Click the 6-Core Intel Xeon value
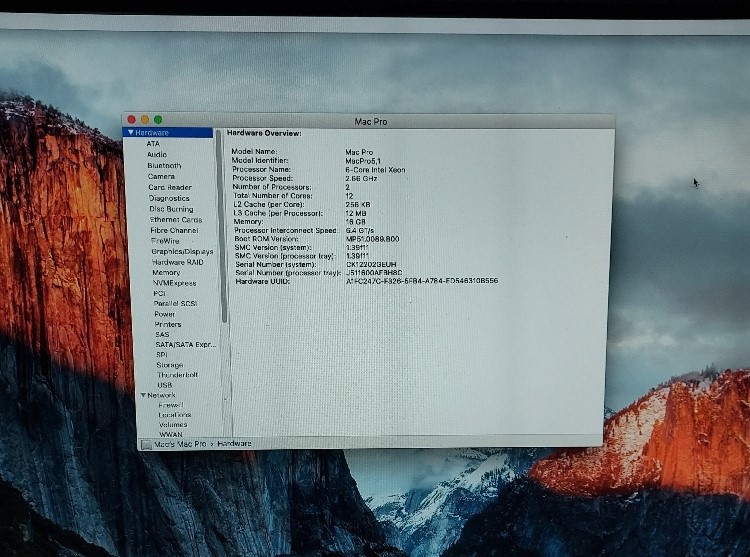The width and height of the screenshot is (750, 557). coord(375,170)
